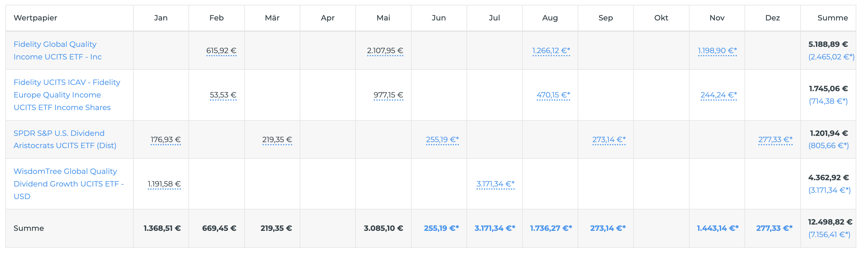868x256 pixels.
Task: Click the Wertpapier column header
Action: tap(35, 18)
